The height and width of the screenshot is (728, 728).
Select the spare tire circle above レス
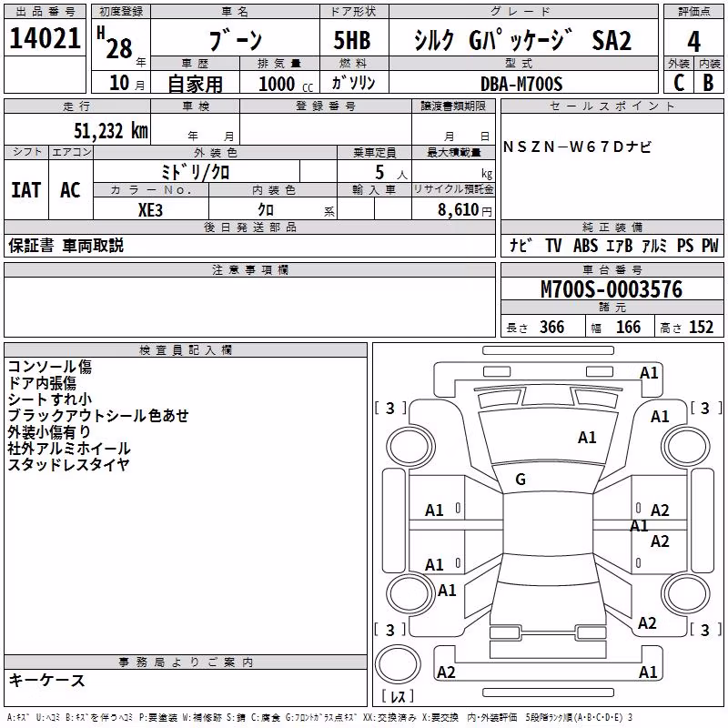click(x=398, y=664)
